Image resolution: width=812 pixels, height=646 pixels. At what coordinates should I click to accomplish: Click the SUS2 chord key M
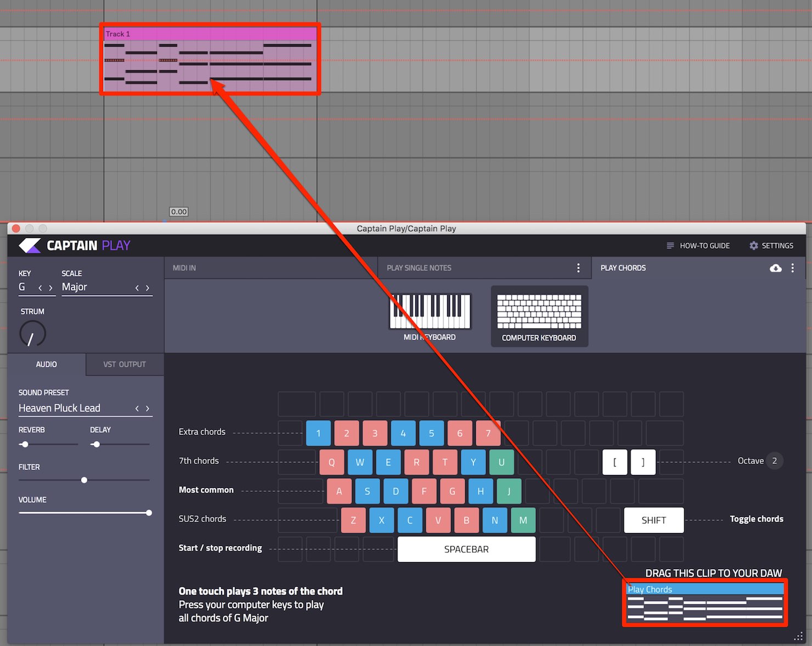[x=523, y=520]
